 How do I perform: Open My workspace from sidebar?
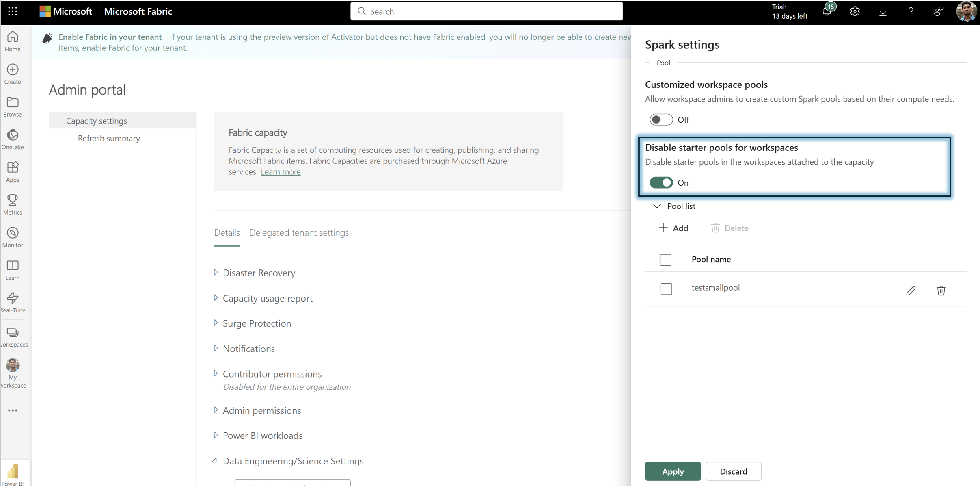(x=13, y=374)
